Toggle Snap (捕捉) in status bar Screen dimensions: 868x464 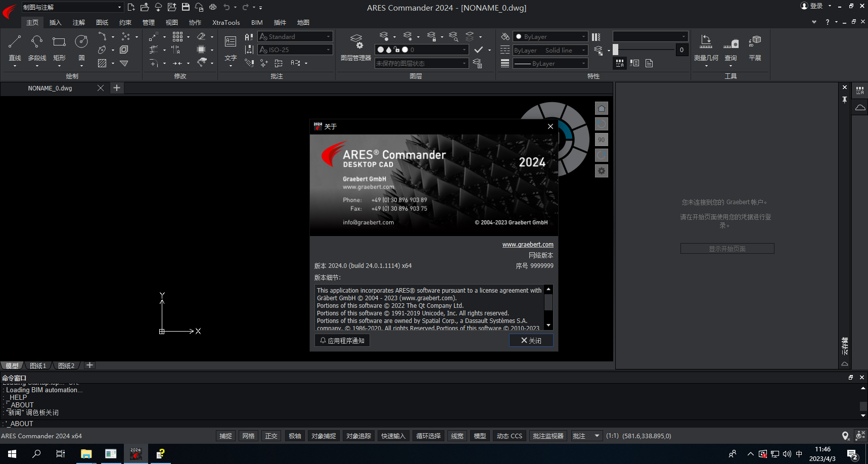coord(225,436)
